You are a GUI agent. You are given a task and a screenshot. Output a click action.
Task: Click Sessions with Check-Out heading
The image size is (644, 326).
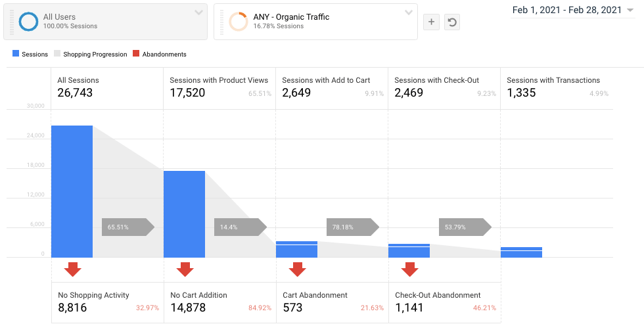[436, 80]
